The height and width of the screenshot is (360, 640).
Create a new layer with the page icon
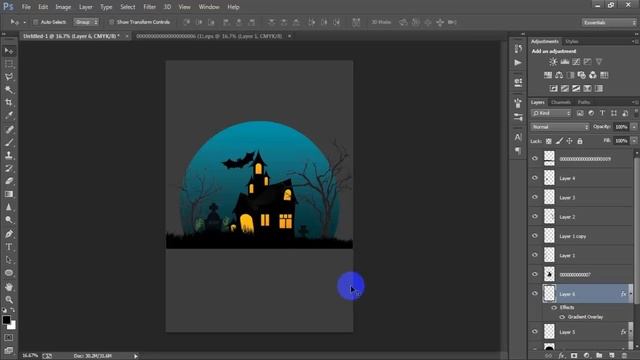click(611, 356)
